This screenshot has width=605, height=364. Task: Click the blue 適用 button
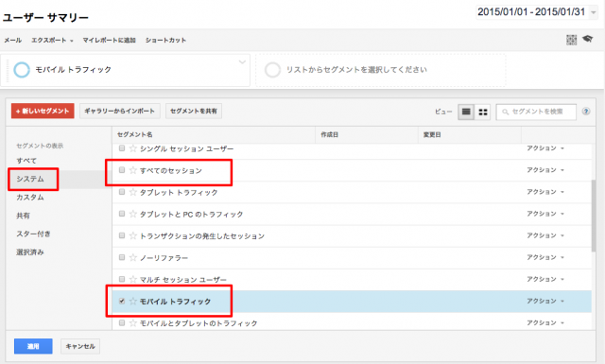(x=33, y=346)
